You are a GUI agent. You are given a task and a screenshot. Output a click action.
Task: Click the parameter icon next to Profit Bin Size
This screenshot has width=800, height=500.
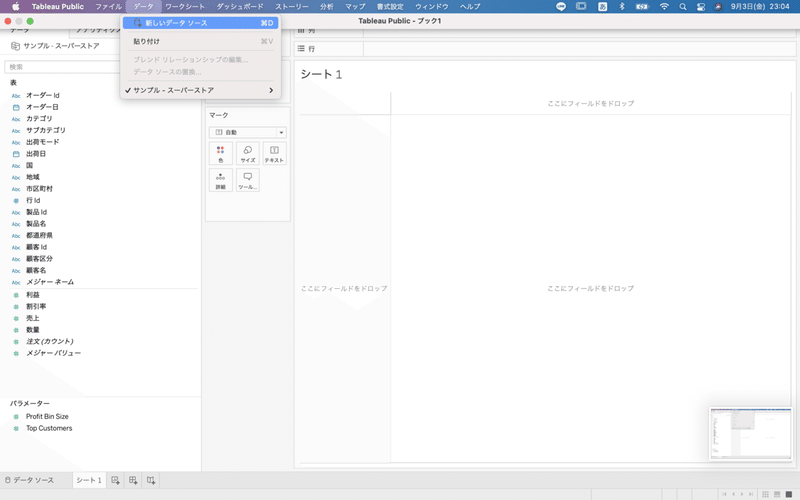[x=16, y=417]
